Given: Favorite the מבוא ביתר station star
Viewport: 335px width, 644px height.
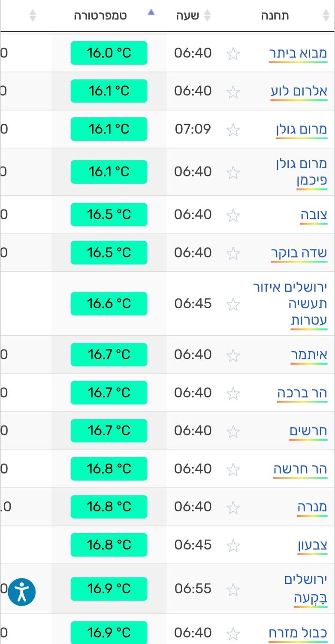Looking at the screenshot, I should tap(233, 54).
